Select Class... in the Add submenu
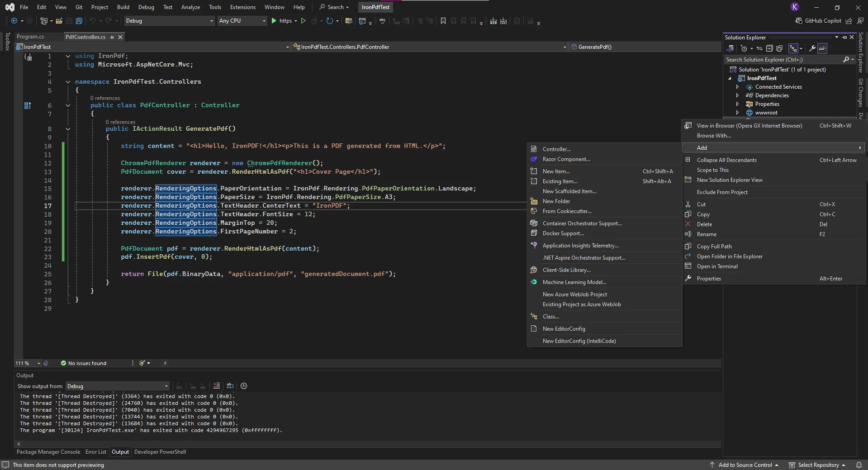The height and width of the screenshot is (470, 868). tap(605, 317)
